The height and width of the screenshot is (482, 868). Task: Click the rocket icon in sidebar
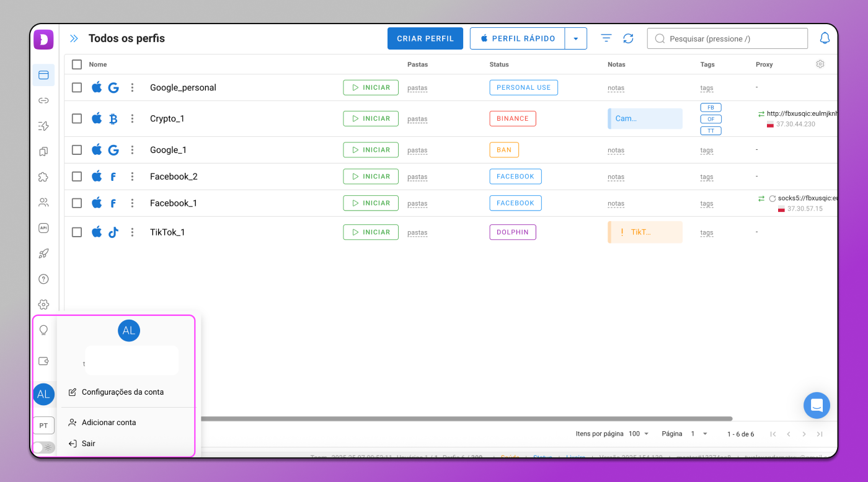pos(43,253)
